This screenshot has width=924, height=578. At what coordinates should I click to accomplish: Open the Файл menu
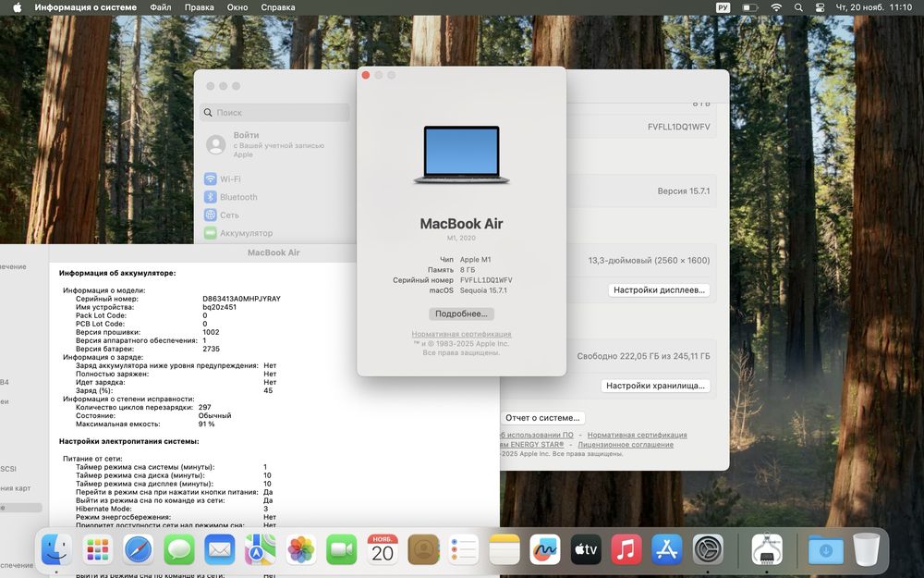160,7
